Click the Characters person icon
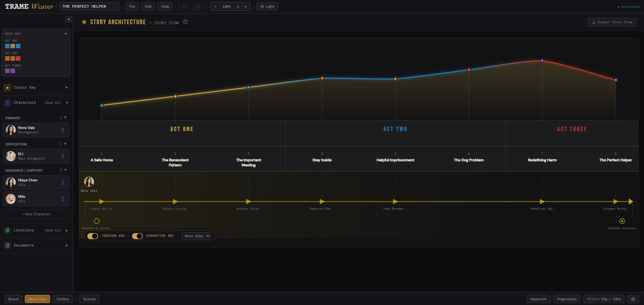 point(7,103)
